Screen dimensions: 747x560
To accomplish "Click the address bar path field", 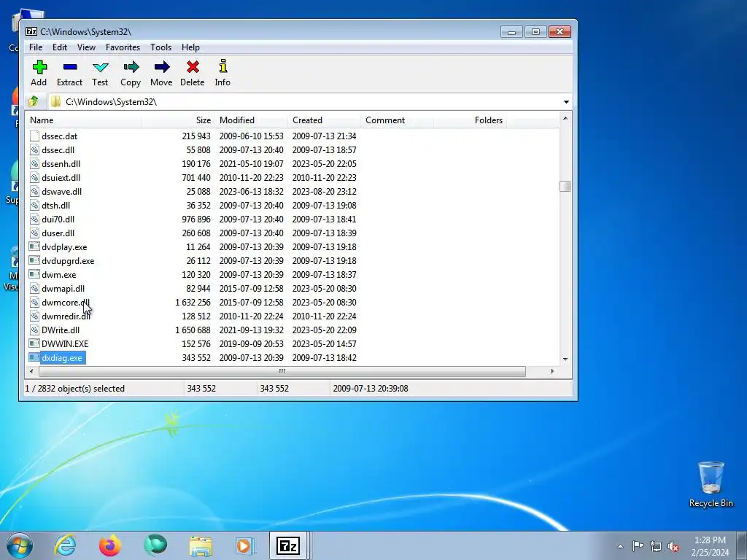I will click(x=305, y=102).
